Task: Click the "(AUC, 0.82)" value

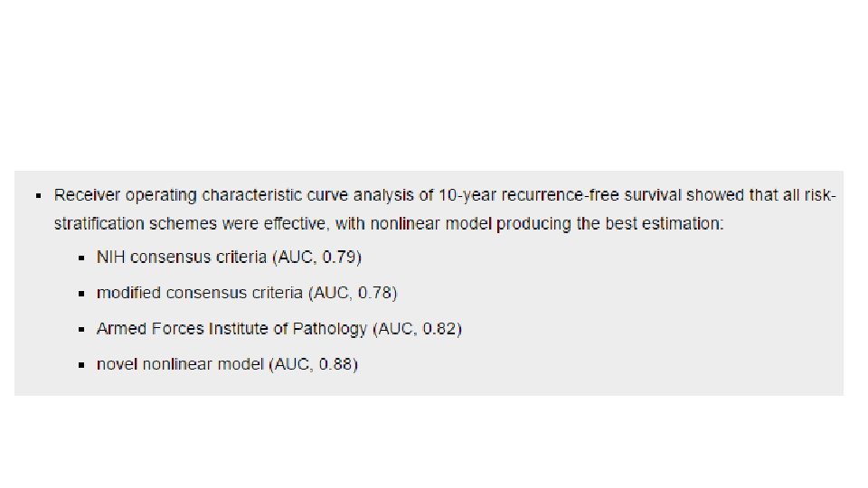Action: tap(417, 329)
